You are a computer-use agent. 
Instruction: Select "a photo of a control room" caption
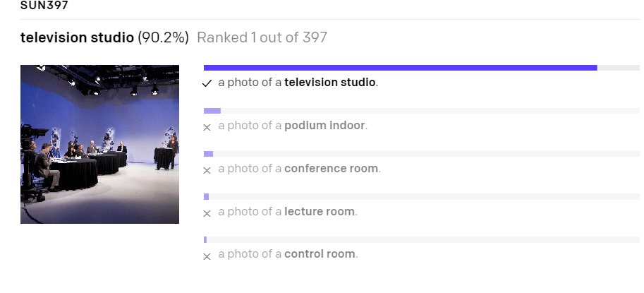(288, 254)
